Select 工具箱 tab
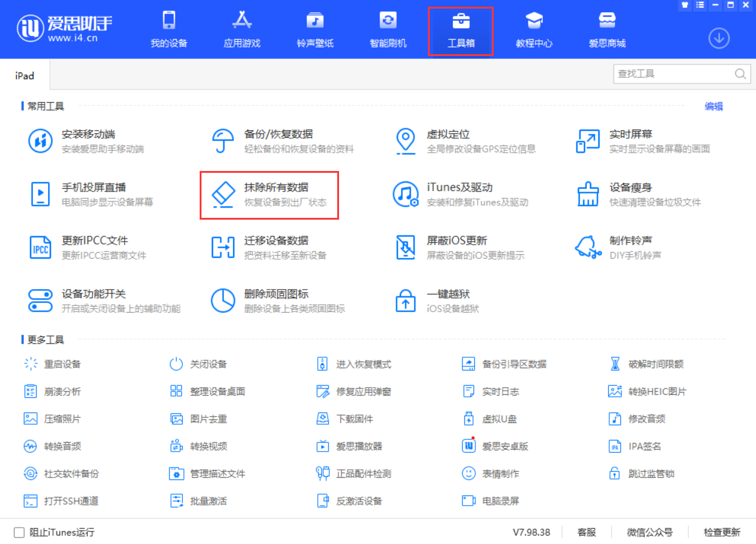The height and width of the screenshot is (544, 756). tap(461, 31)
